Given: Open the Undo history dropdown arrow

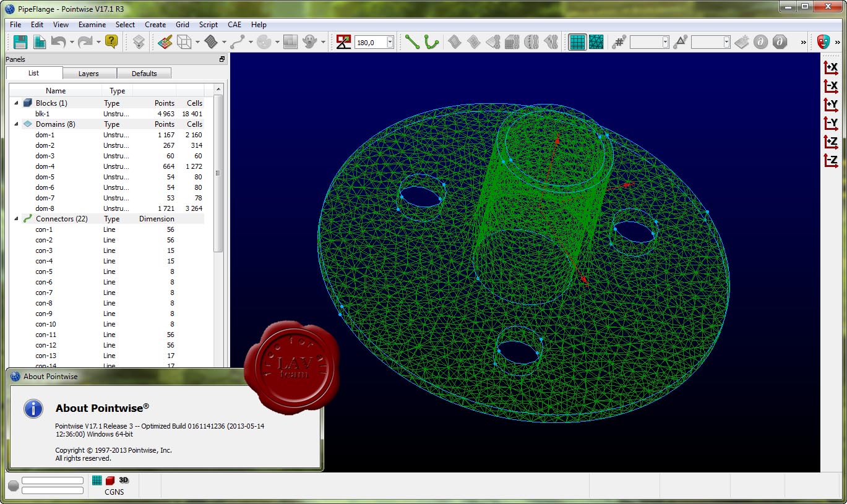Looking at the screenshot, I should pos(72,42).
